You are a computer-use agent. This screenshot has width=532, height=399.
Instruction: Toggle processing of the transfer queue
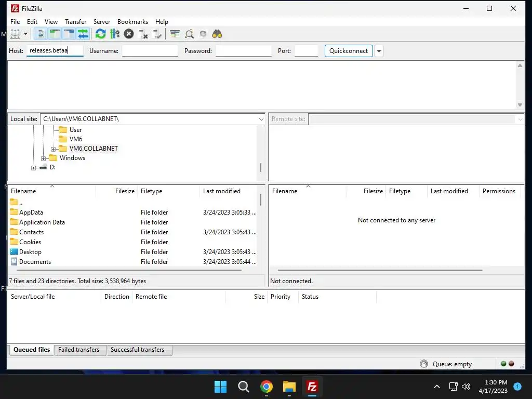(x=115, y=34)
